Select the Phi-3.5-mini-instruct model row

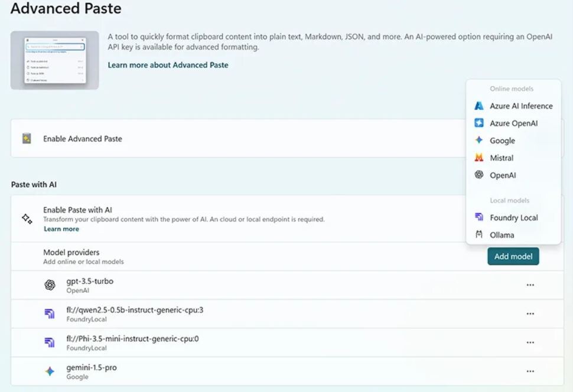(287, 342)
